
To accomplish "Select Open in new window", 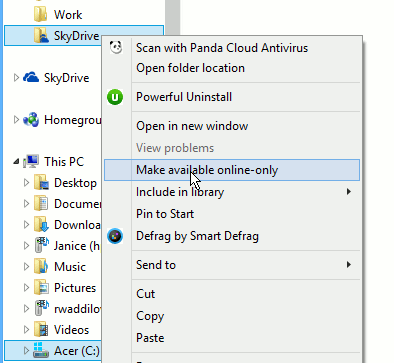I will tap(232, 126).
